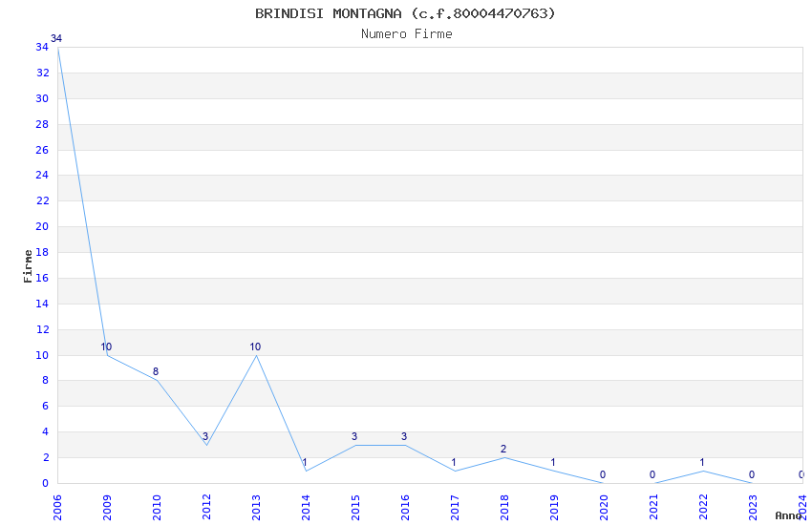Pick year 2010 on the x-axis

[157, 508]
